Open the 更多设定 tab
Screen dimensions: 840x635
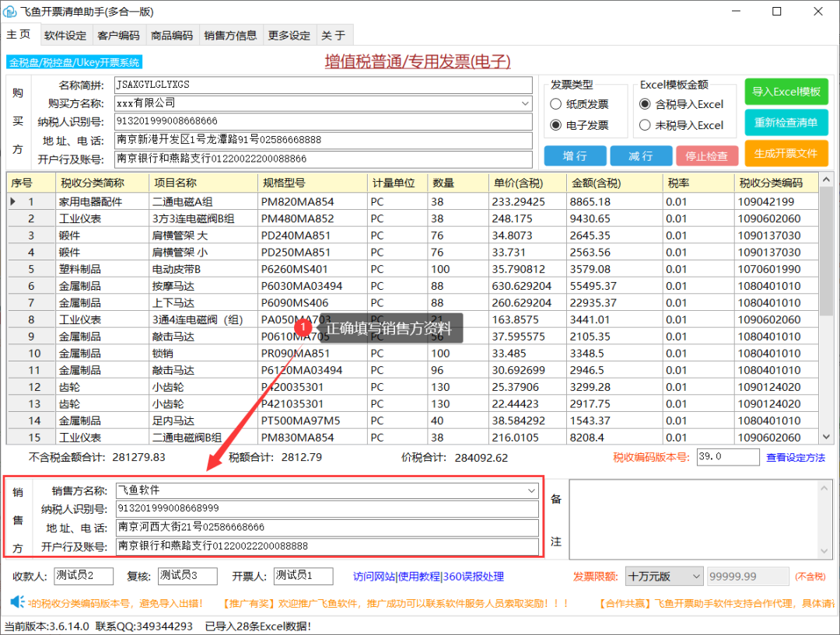[x=289, y=35]
